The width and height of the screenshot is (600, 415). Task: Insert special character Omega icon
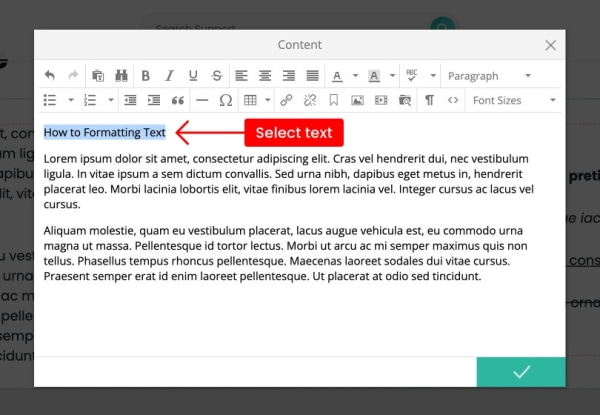pos(226,100)
